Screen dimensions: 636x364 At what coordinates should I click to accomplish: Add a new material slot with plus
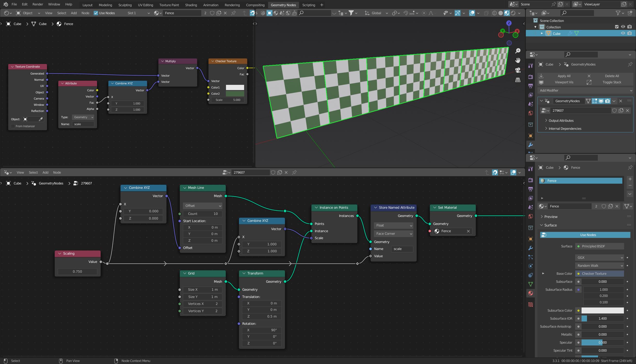tap(630, 179)
